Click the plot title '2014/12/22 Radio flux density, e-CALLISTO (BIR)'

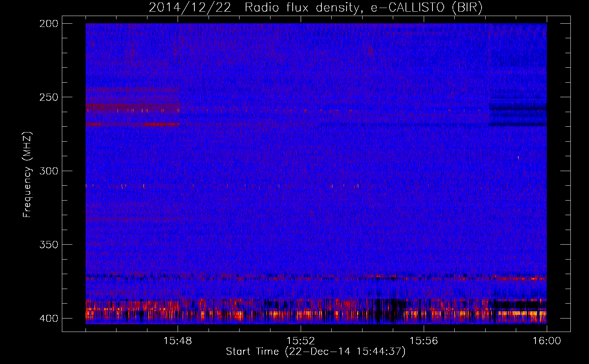coord(316,8)
